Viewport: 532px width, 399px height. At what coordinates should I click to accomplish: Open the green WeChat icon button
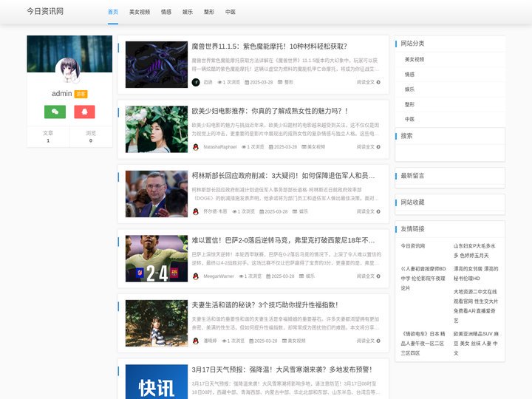pos(55,112)
